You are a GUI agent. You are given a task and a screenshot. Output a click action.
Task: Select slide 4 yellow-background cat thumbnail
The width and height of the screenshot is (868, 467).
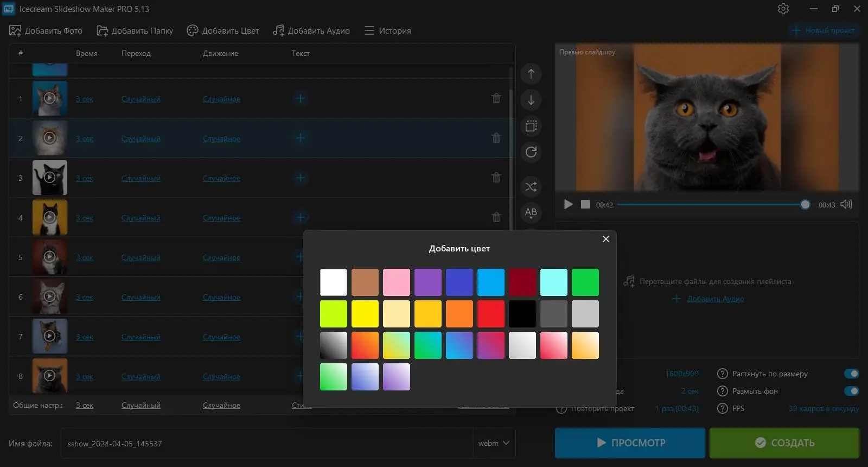pyautogui.click(x=50, y=217)
